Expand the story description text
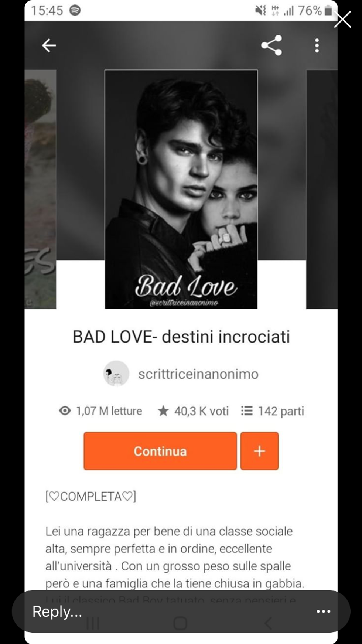Screen dimensions: 362x644 (175, 557)
